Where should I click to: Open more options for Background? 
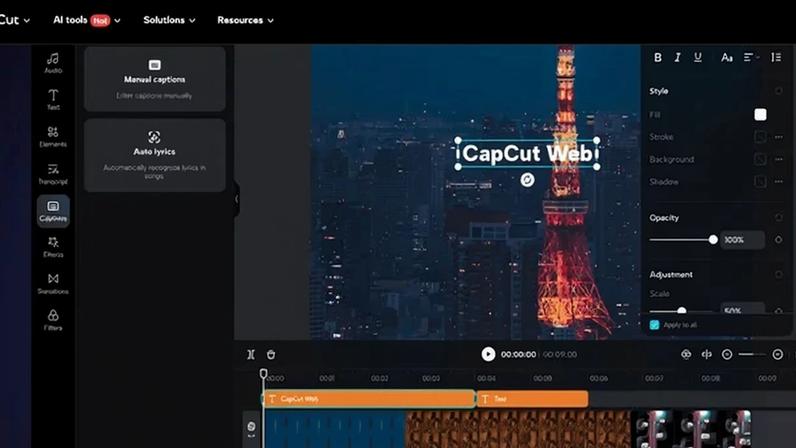pyautogui.click(x=779, y=159)
